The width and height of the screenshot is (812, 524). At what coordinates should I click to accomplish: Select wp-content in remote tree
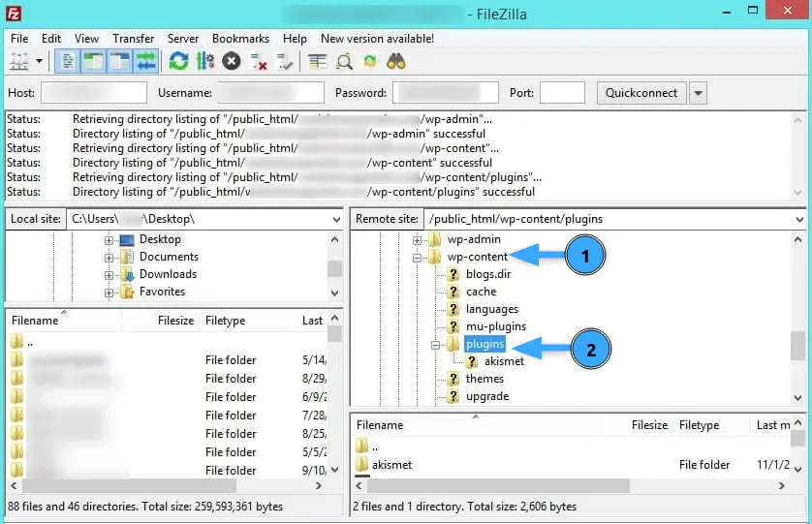(x=478, y=257)
